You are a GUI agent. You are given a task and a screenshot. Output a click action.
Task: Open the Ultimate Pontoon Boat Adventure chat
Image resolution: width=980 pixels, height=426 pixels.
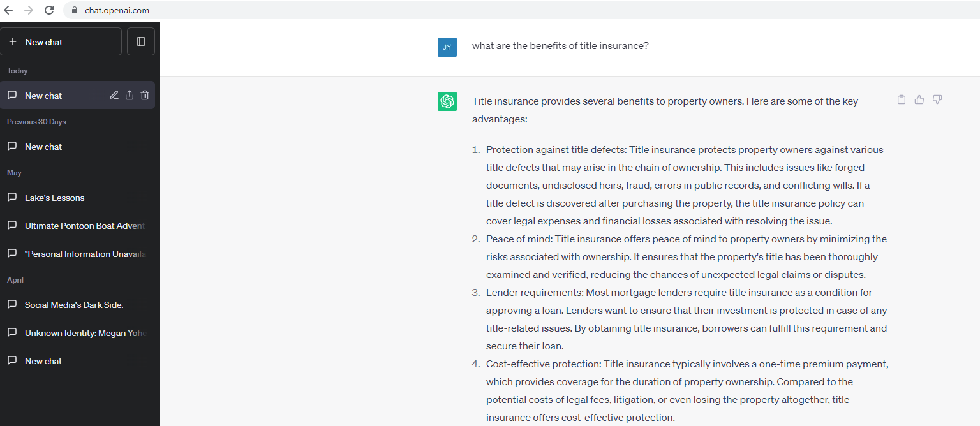(x=84, y=226)
